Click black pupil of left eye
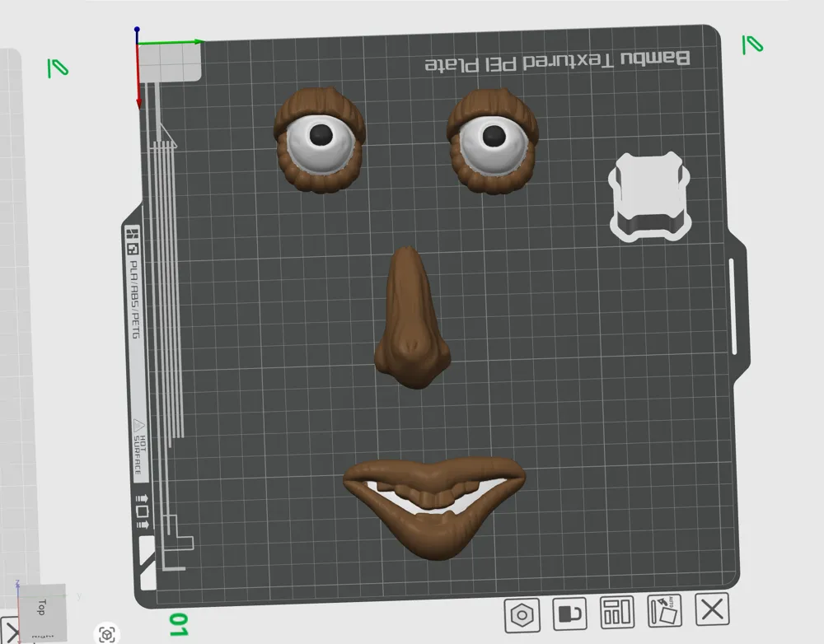 coord(321,134)
